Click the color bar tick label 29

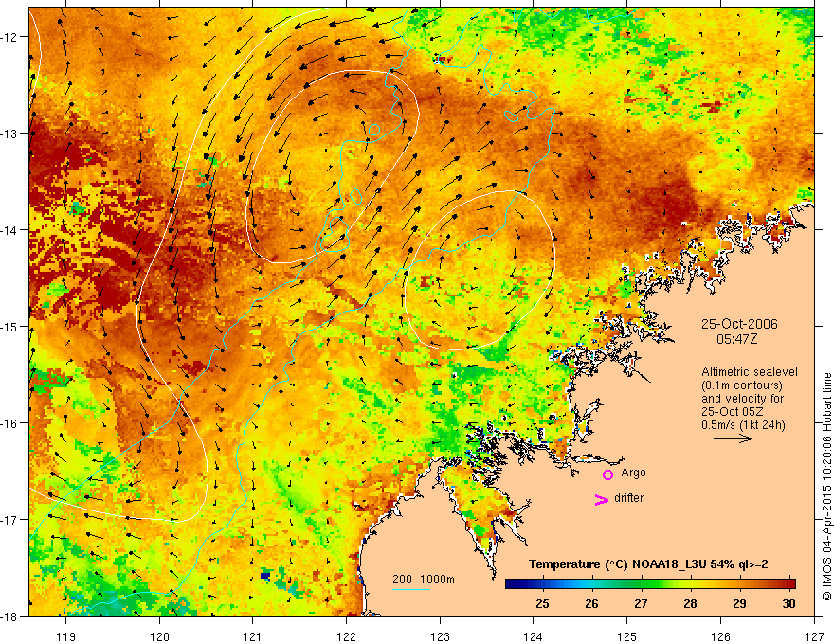(x=739, y=603)
